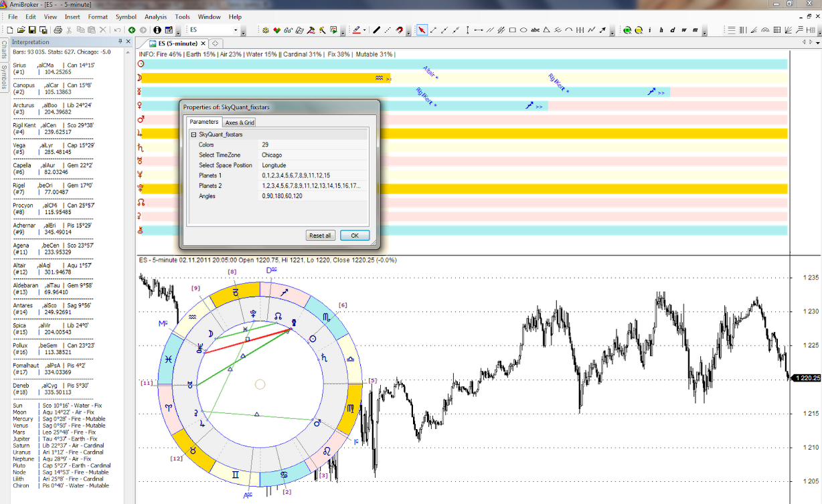Click the Save floppy disk icon
822x504 pixels.
pyautogui.click(x=32, y=30)
